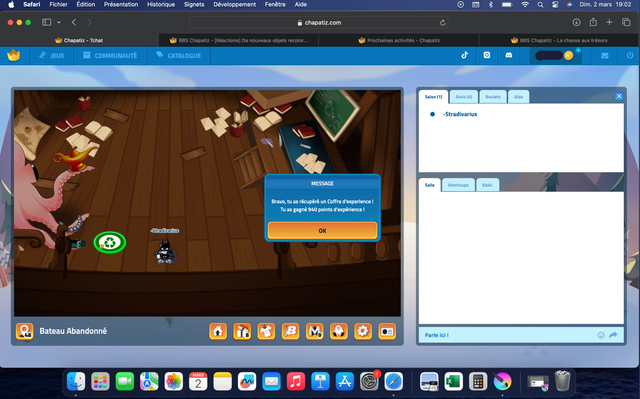The height and width of the screenshot is (399, 640).
Task: Select the Salle chat tab
Action: click(430, 185)
